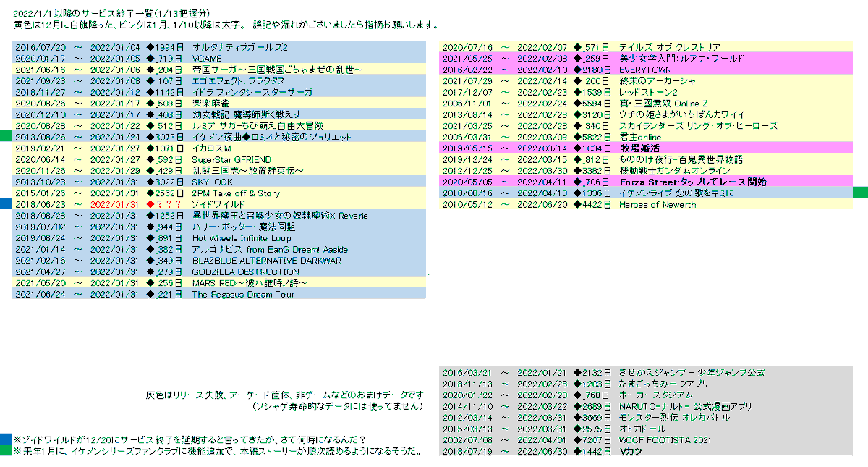The height and width of the screenshot is (467, 868).
Task: Select the 2010/05/12 start date
Action: [x=467, y=204]
